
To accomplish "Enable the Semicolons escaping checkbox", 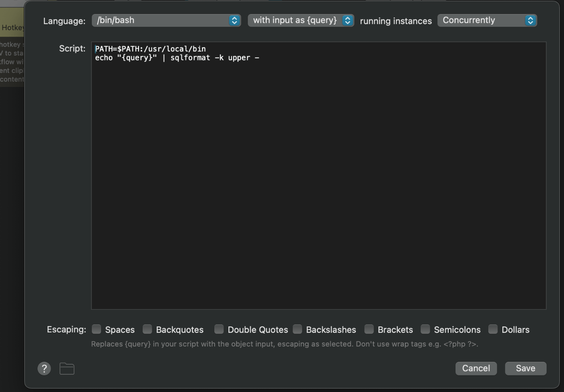I will 425,329.
